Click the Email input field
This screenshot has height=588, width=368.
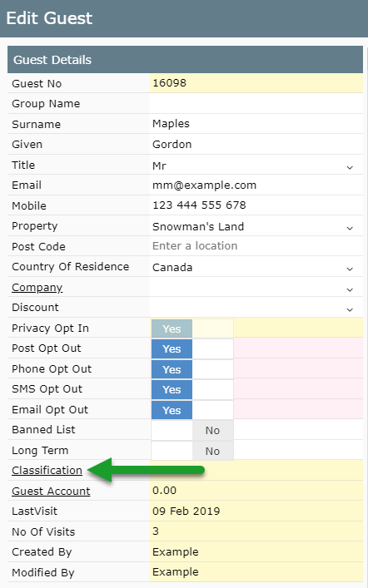pyautogui.click(x=256, y=185)
